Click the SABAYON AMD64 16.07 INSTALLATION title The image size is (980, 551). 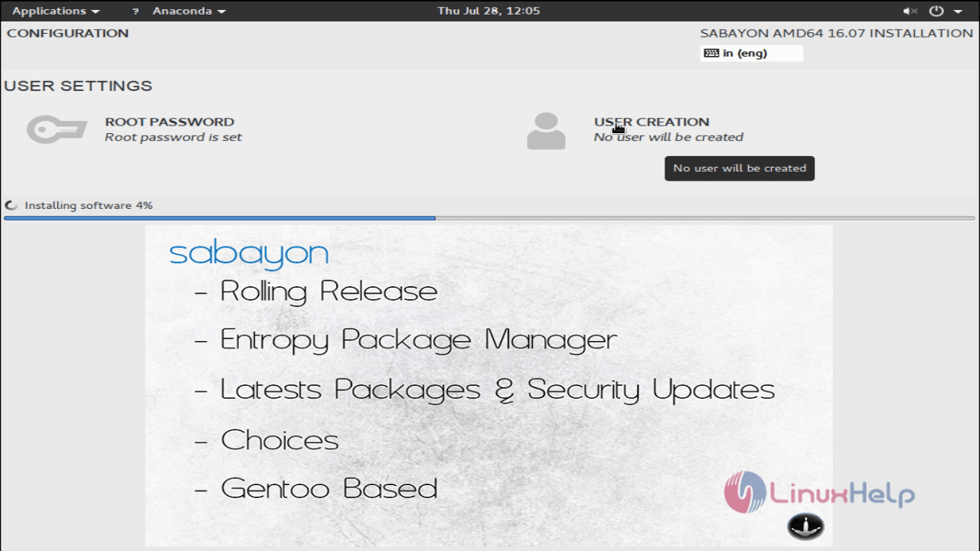[836, 33]
